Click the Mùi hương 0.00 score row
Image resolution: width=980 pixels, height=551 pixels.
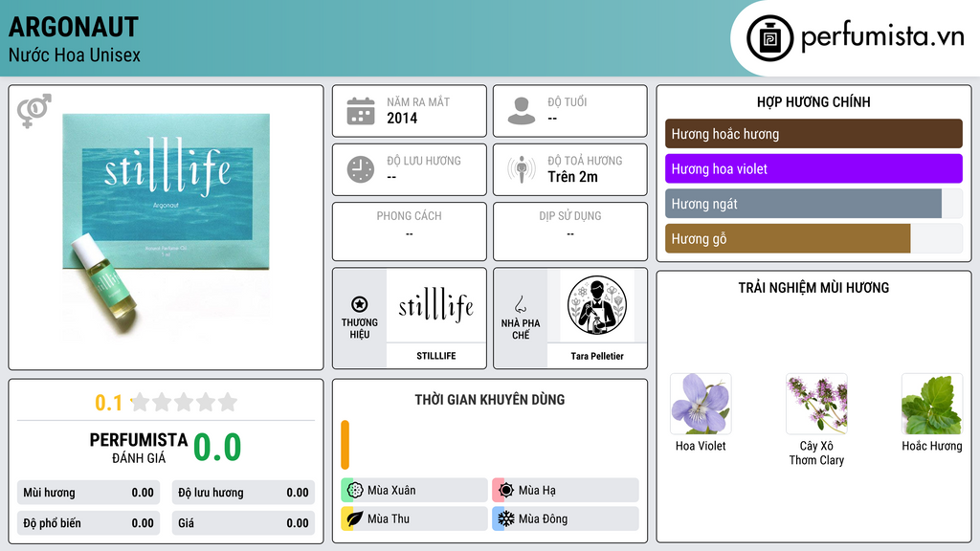pyautogui.click(x=88, y=493)
